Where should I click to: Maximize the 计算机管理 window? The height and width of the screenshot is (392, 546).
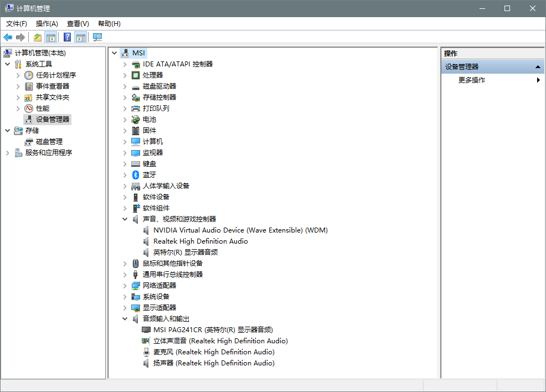coord(507,8)
